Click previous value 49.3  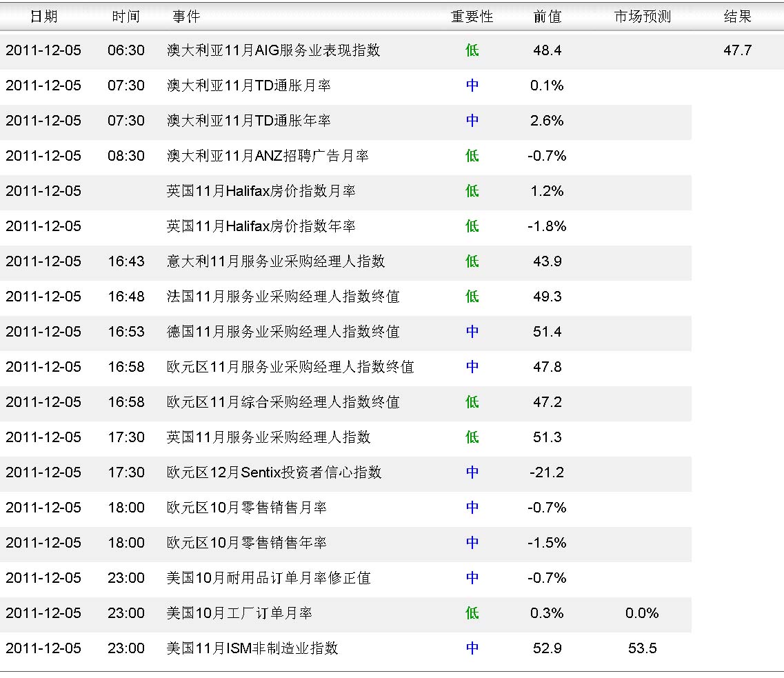coord(547,297)
